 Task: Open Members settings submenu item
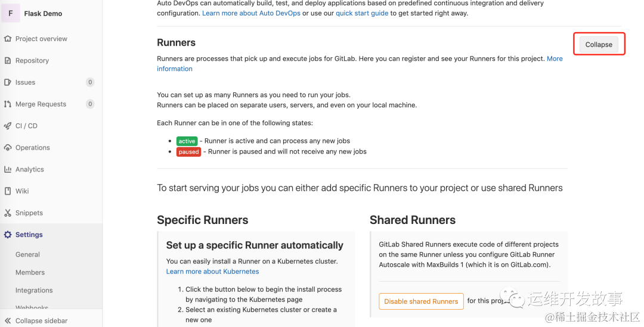point(30,272)
